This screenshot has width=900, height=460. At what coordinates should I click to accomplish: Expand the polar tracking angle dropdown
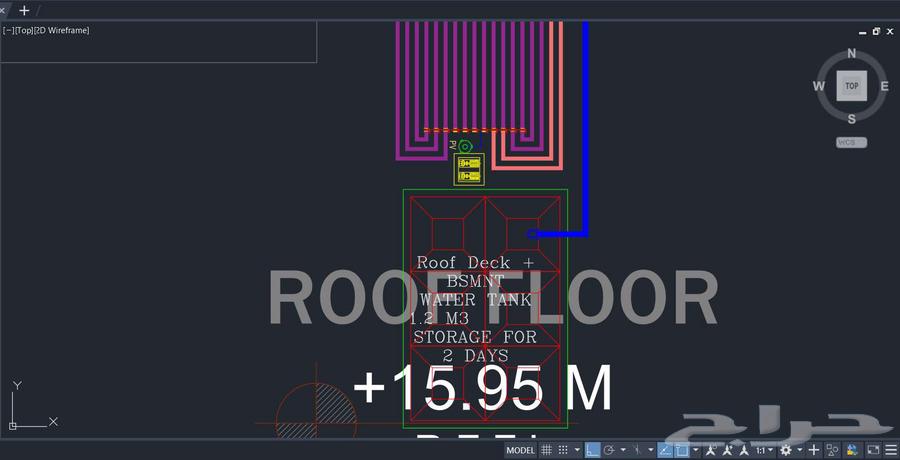623,451
